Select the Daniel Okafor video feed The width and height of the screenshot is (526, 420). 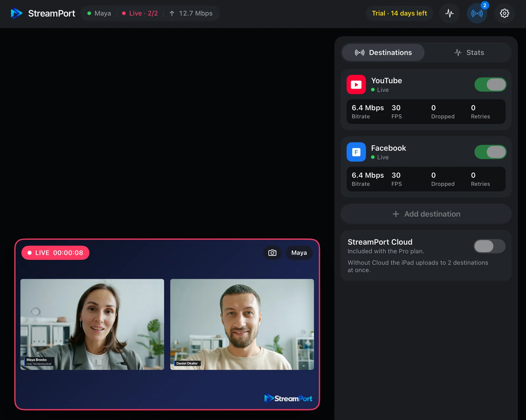click(x=242, y=324)
